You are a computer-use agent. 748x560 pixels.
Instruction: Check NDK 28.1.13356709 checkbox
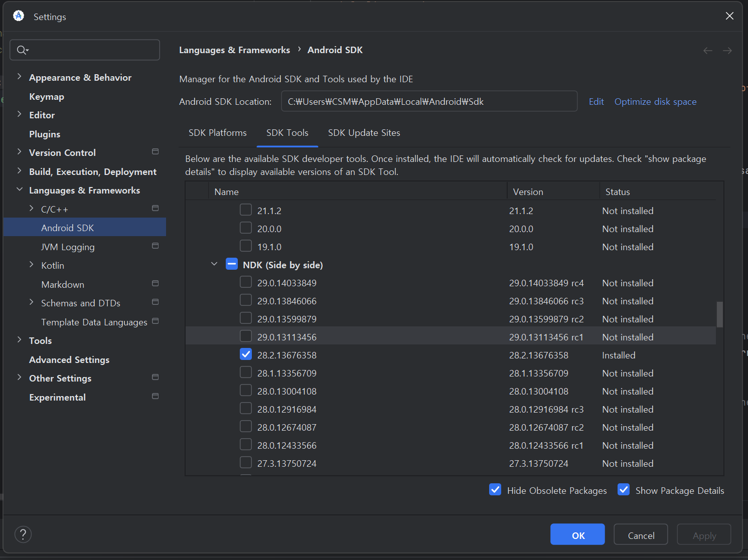point(246,372)
